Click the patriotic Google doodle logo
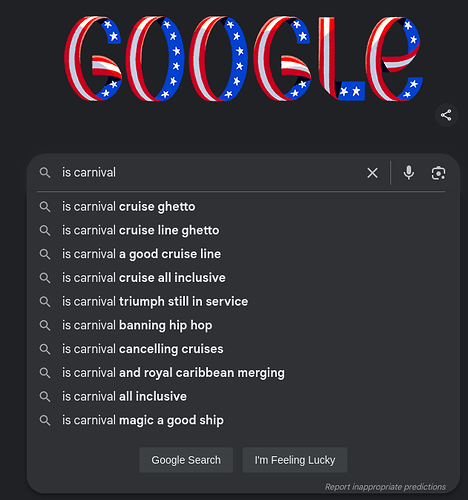The width and height of the screenshot is (468, 500). tap(244, 58)
